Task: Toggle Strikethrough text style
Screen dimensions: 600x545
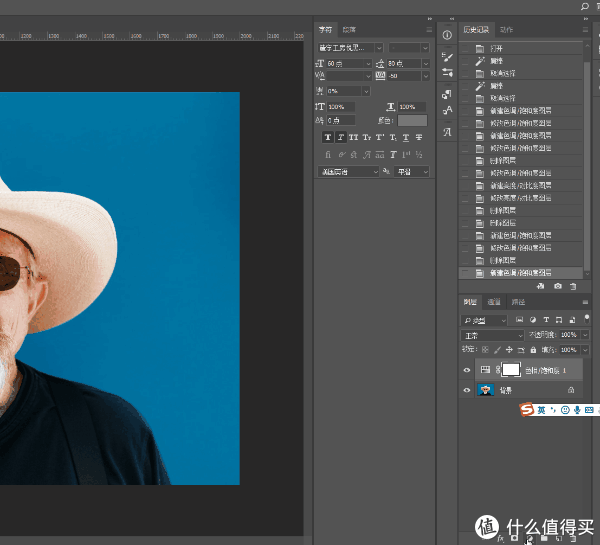Action: pos(419,137)
